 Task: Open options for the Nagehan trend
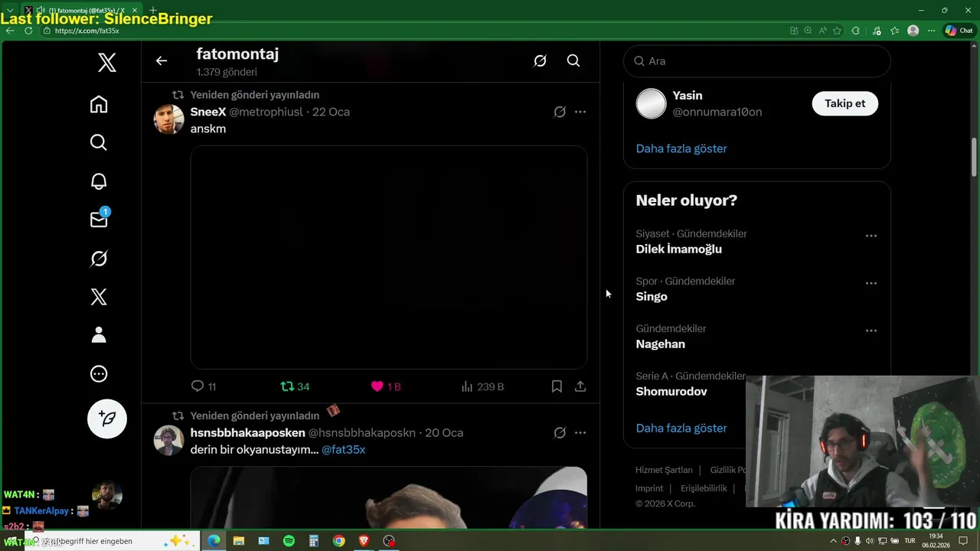pyautogui.click(x=871, y=331)
